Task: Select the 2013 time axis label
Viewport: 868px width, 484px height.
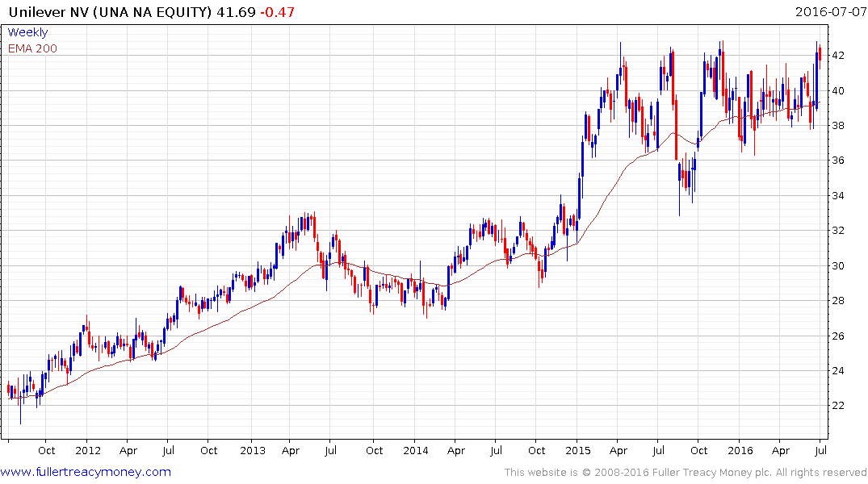Action: (x=253, y=451)
